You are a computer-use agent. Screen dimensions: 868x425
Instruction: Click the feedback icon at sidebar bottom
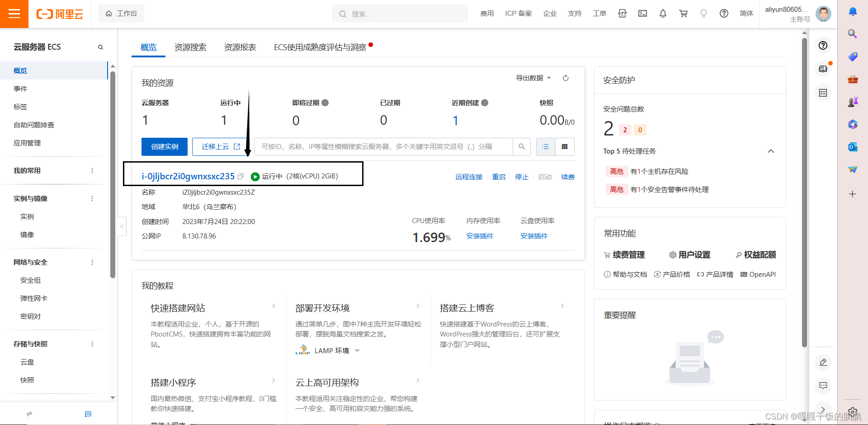click(88, 414)
